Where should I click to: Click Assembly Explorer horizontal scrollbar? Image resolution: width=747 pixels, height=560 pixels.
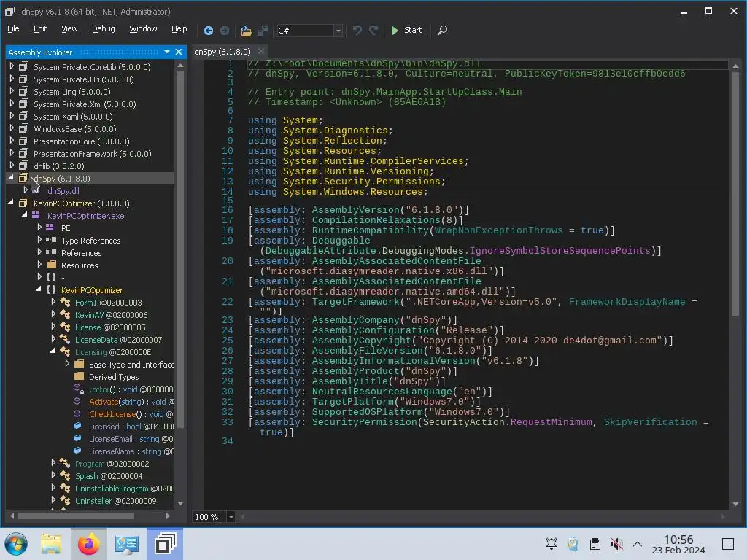(76, 516)
